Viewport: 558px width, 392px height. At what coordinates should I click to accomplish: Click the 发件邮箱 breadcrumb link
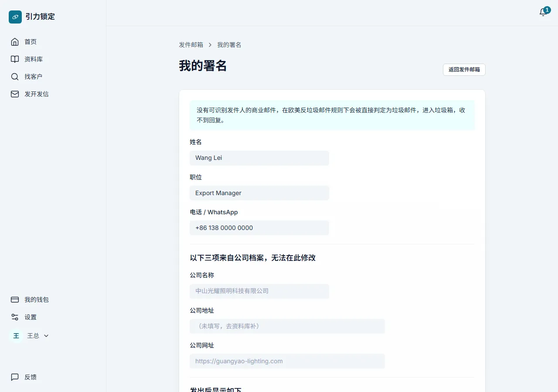tap(191, 45)
